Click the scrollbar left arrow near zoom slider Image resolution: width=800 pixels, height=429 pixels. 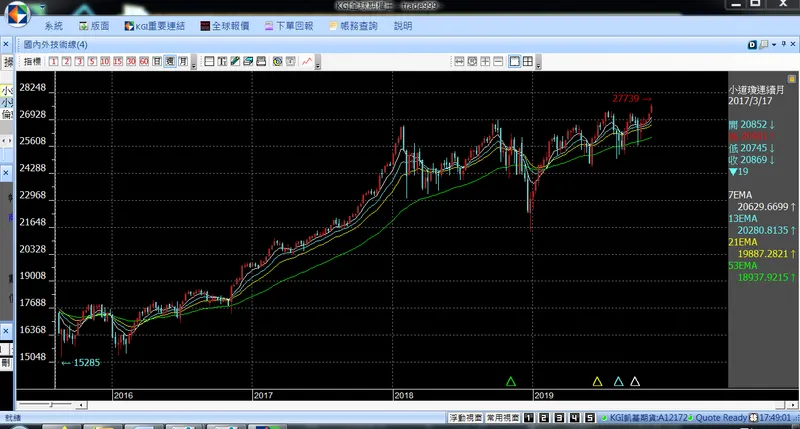point(81,405)
